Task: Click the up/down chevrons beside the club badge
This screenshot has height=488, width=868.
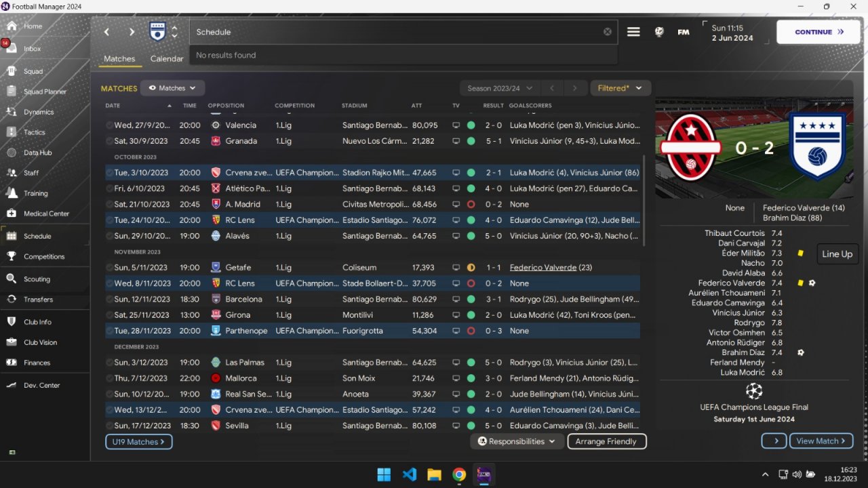Action: [174, 32]
